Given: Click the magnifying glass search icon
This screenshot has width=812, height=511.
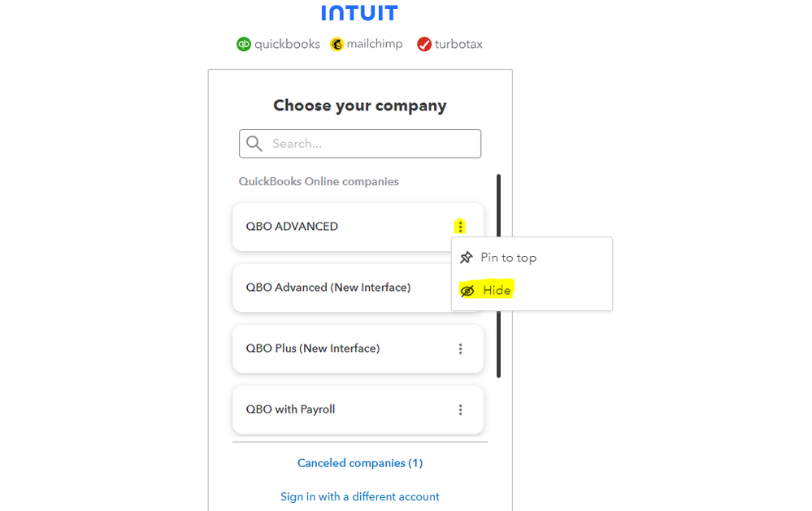Looking at the screenshot, I should 254,144.
